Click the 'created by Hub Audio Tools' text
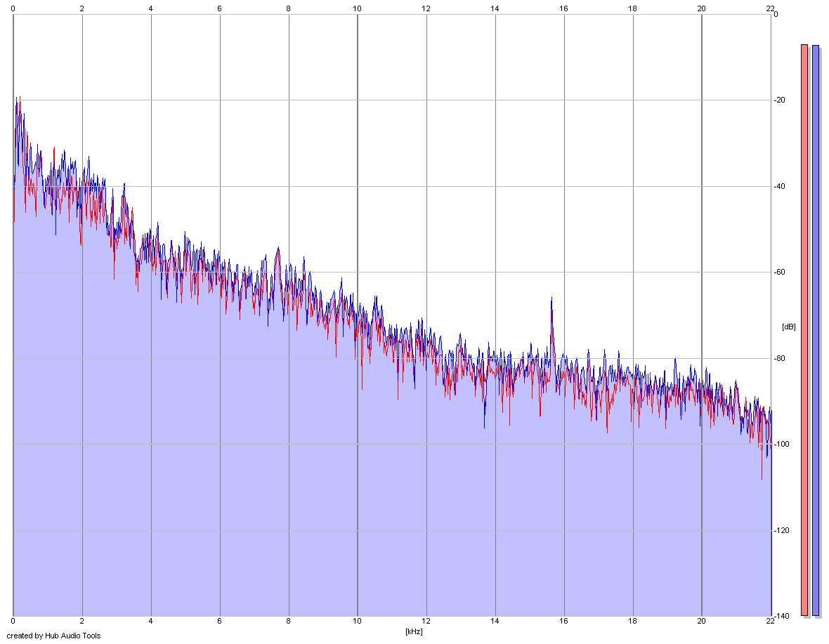Image resolution: width=829 pixels, height=644 pixels. (x=53, y=636)
